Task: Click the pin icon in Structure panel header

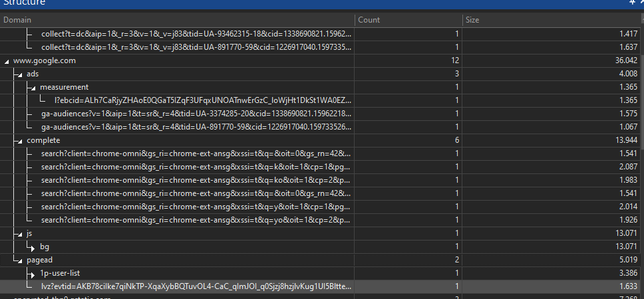Action: (631, 3)
